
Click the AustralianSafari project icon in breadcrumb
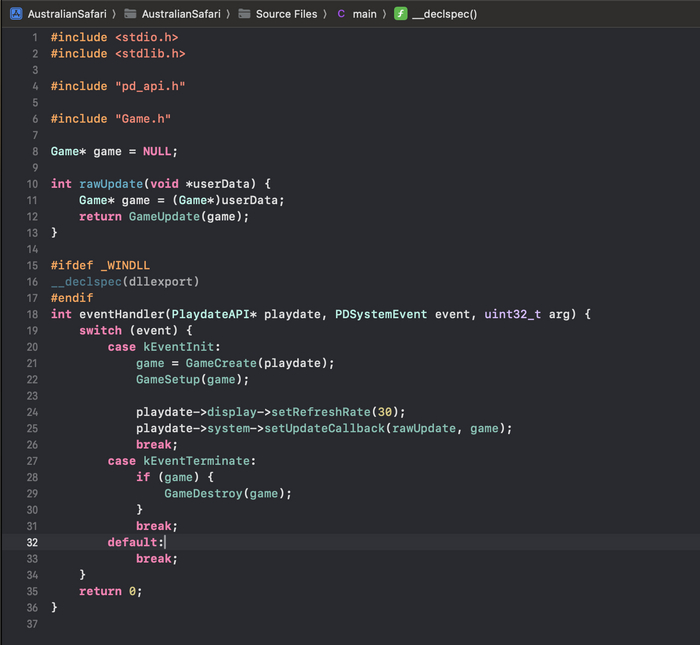16,14
